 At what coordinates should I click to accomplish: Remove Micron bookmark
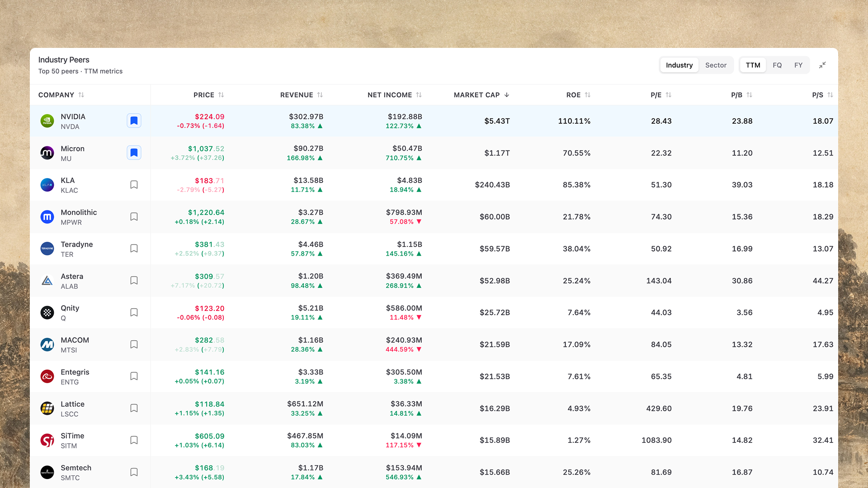pos(134,153)
